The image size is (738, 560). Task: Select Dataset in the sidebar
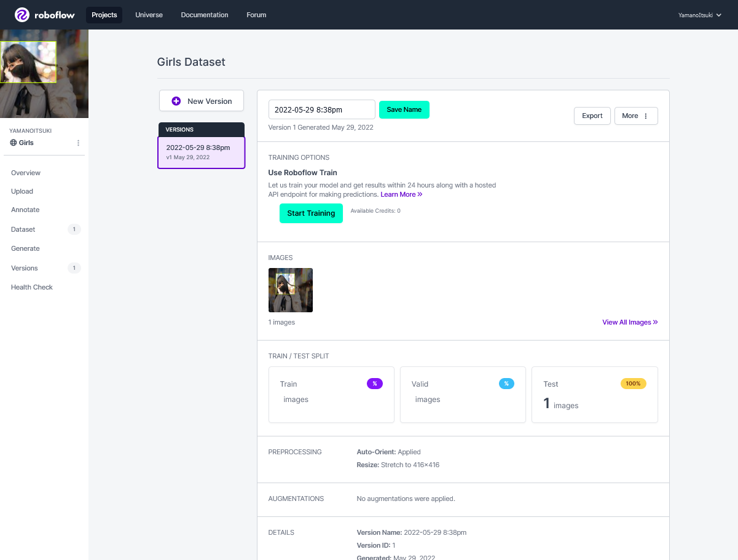(x=23, y=229)
